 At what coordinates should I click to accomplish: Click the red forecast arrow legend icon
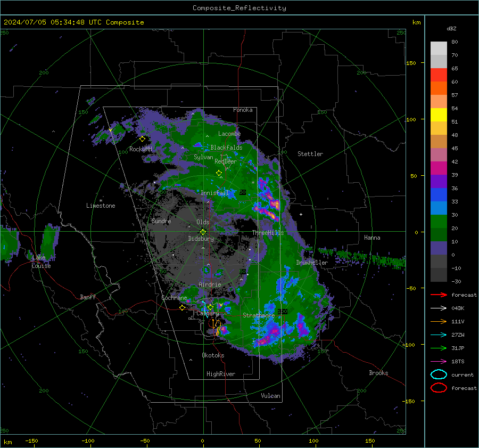click(x=439, y=295)
